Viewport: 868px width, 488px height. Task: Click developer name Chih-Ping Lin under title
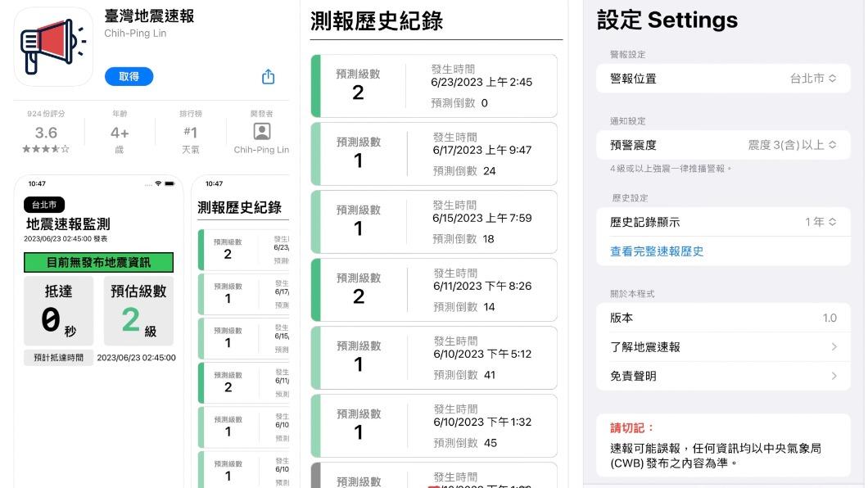coord(135,34)
